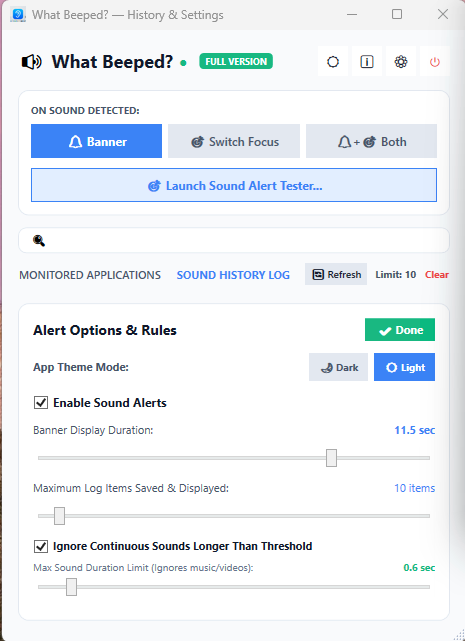This screenshot has height=641, width=465.
Task: Click the Banner Display Duration slider handle
Action: [331, 458]
